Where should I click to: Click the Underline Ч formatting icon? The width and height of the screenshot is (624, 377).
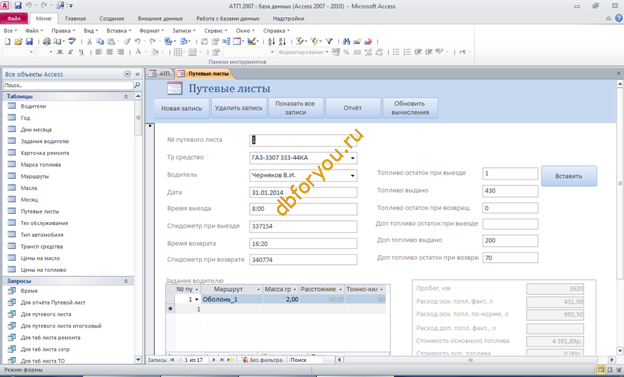pyautogui.click(x=81, y=52)
